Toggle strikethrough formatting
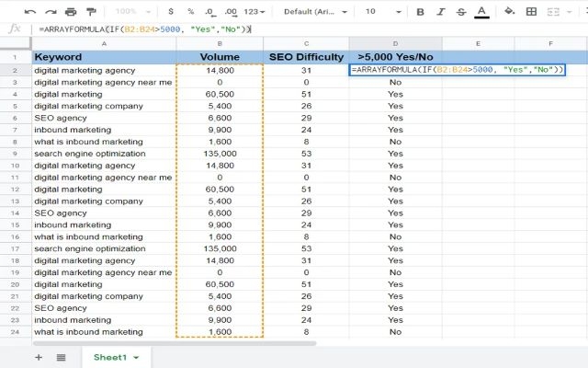This screenshot has height=368, width=588. coord(460,12)
